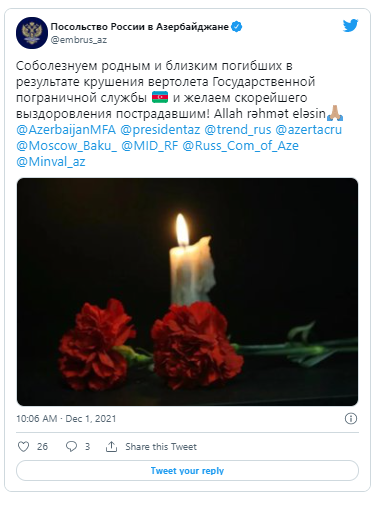
Task: Click the Azerbaijan flag emoji
Action: tap(160, 97)
